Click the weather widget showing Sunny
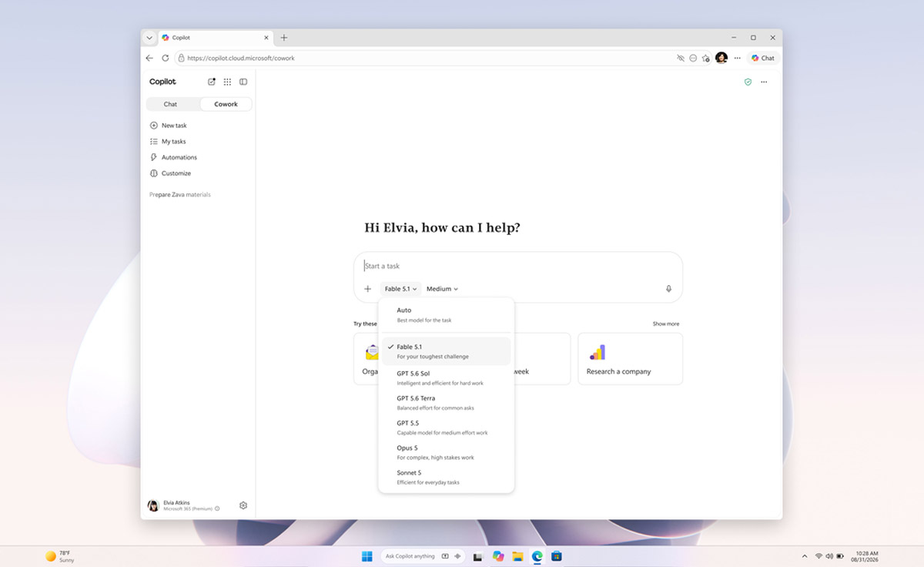 [60, 556]
